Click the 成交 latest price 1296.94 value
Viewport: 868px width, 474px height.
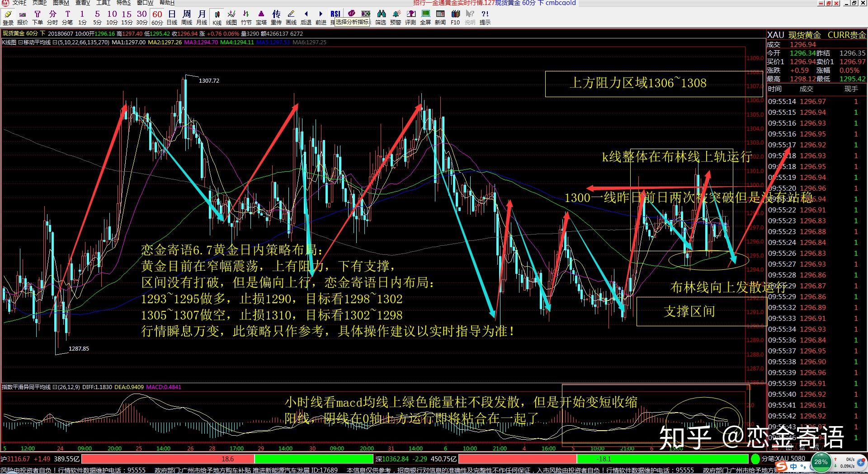tap(803, 45)
